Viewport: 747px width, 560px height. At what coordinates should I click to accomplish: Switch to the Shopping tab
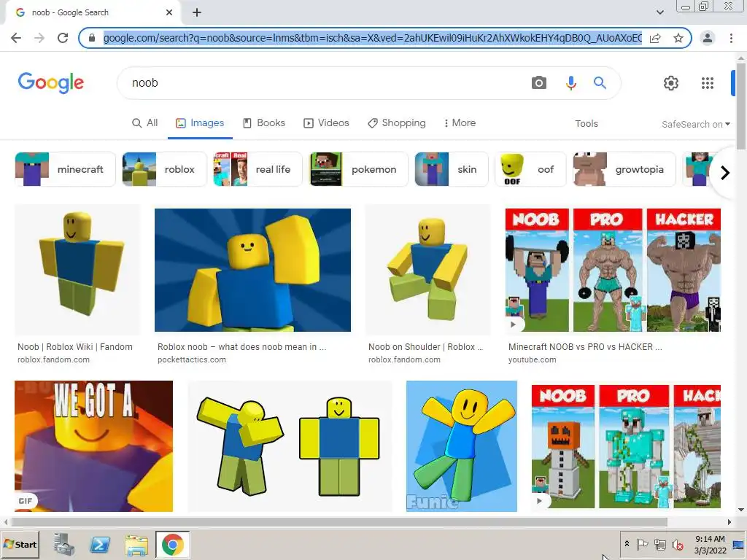click(396, 122)
